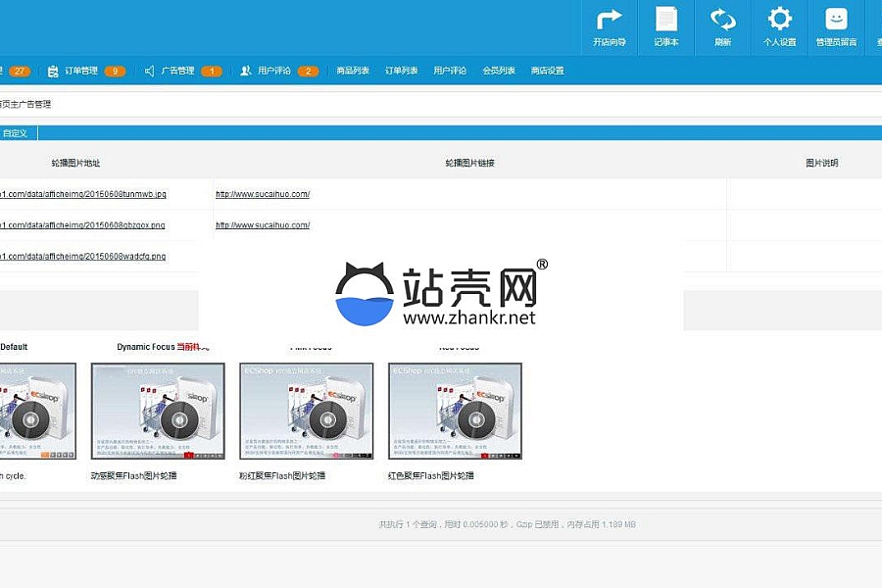Open image link 20150608wadcfg.png
Image resolution: width=882 pixels, height=588 pixels.
point(83,256)
